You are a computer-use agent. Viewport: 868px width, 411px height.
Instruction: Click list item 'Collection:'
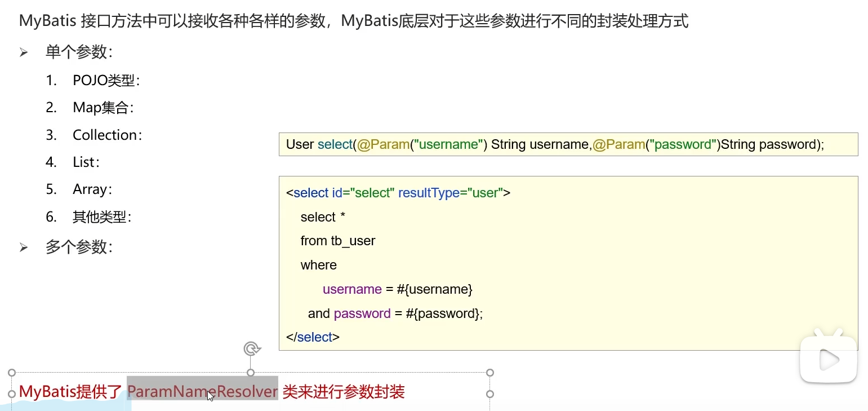coord(108,135)
